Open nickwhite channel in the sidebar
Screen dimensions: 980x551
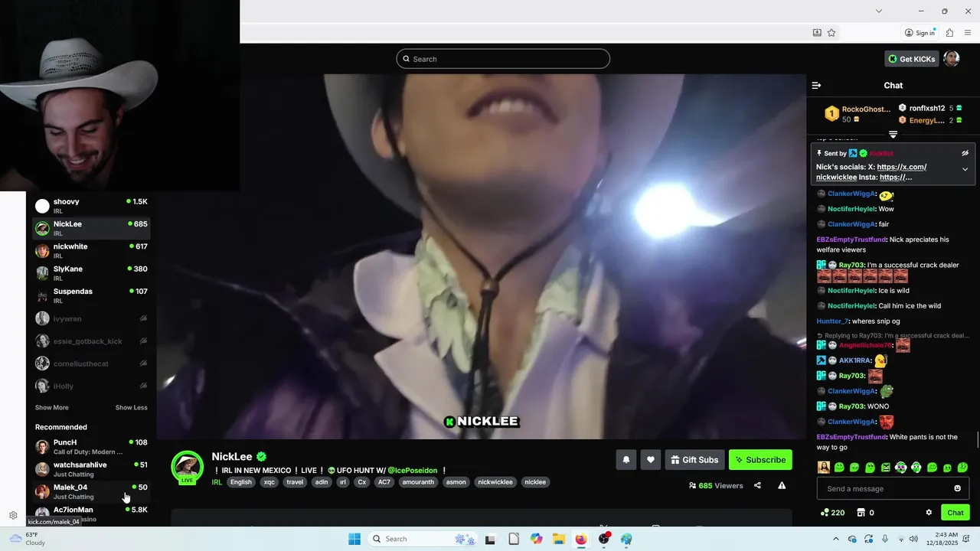[92, 251]
